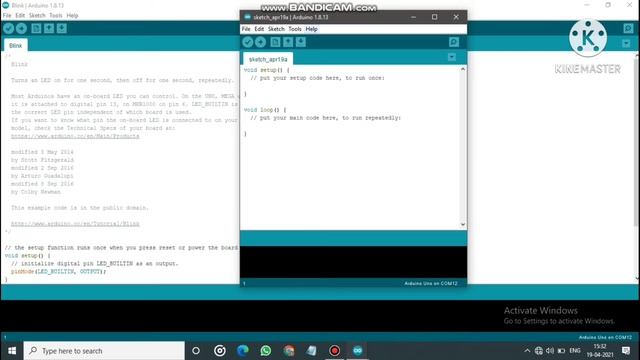Image resolution: width=640 pixels, height=360 pixels.
Task: Click the pinMode(LED_BUILTIN, OUTPUT) line in Blink
Action: coord(58,271)
